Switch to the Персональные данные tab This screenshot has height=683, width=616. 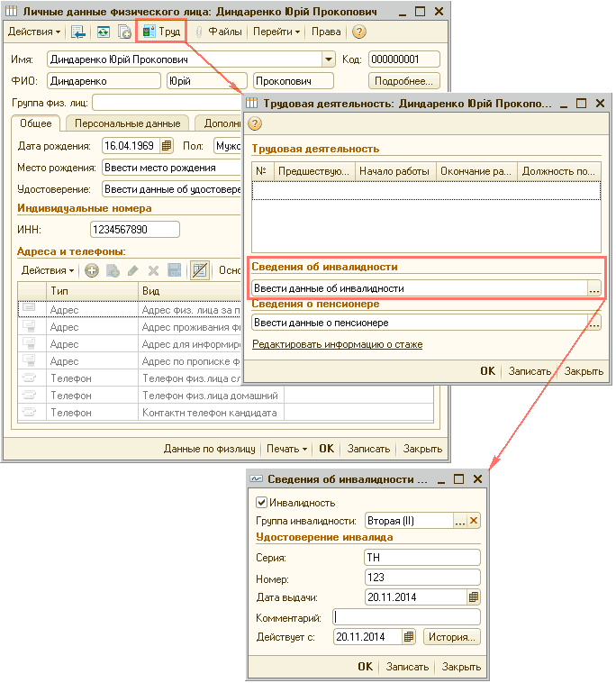[x=127, y=123]
